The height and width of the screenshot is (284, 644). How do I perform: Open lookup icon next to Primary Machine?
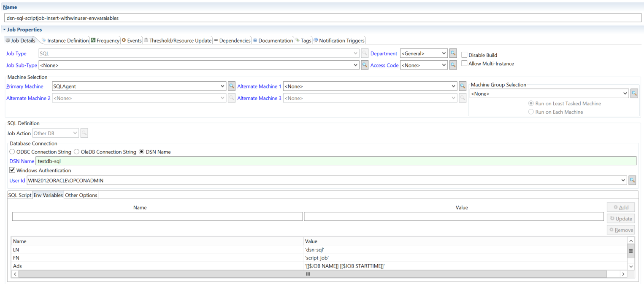(x=231, y=86)
